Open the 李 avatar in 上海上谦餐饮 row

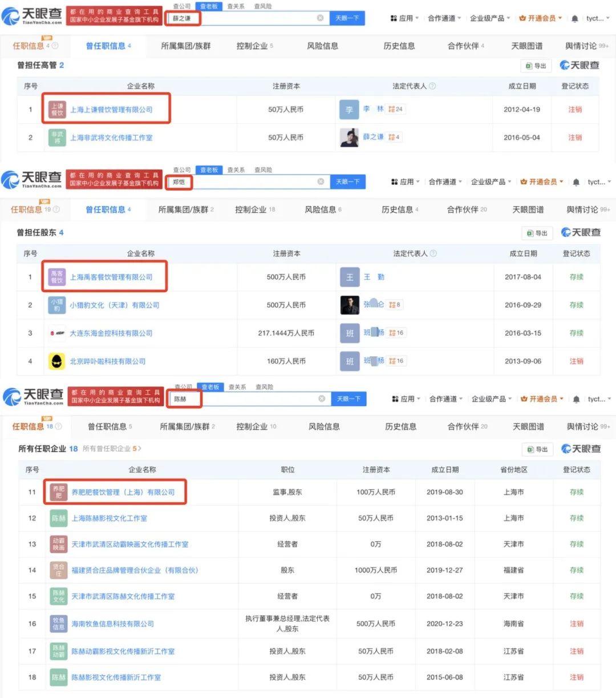pyautogui.click(x=349, y=110)
